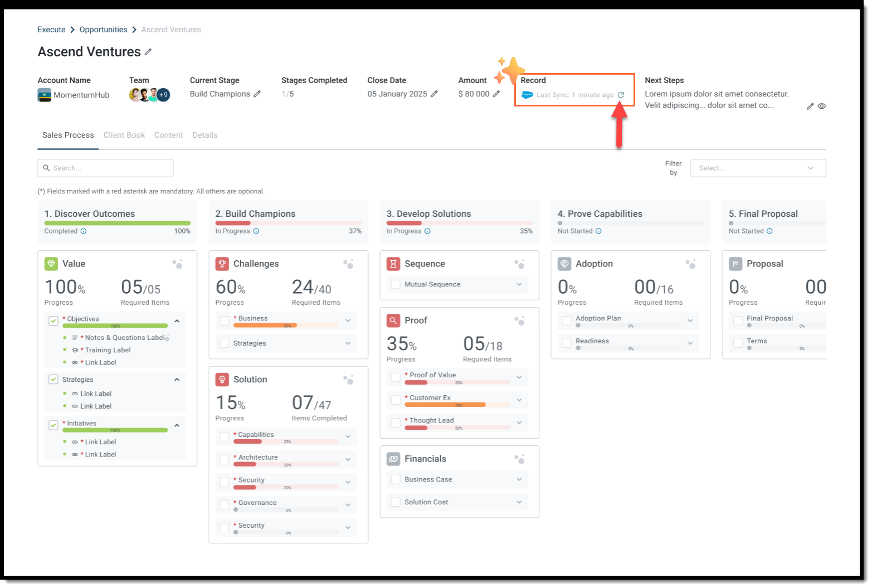Edit Next Steps with pencil icon
This screenshot has height=588, width=872.
[810, 106]
